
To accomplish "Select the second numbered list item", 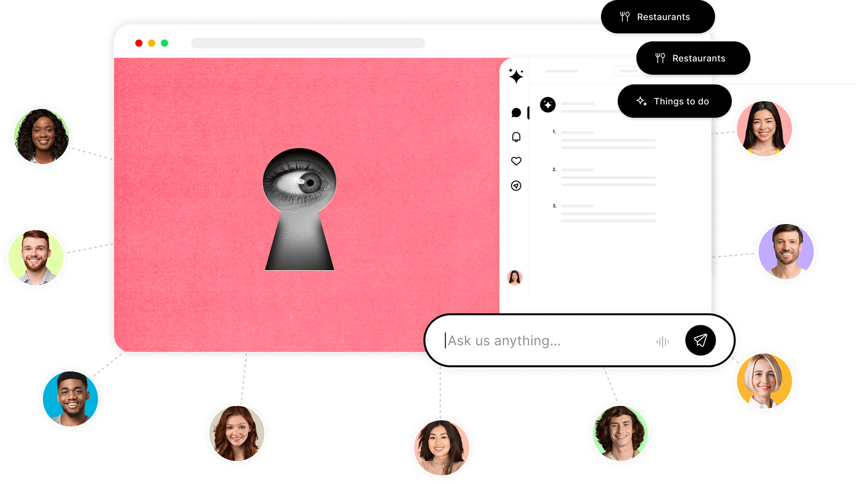I will point(608,177).
